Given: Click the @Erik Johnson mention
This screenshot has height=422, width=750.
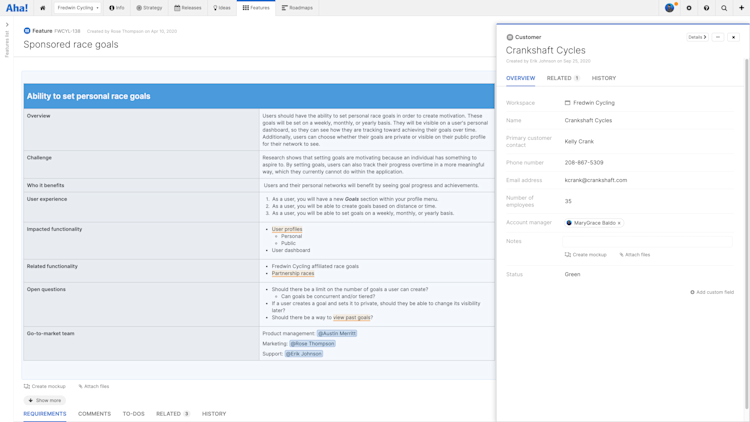Looking at the screenshot, I should 304,354.
